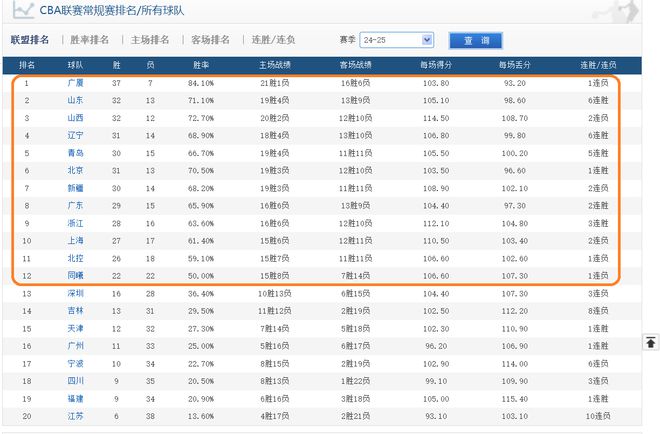This screenshot has width=660, height=434.
Task: Click the 1胜22负 away record cell
Action: (356, 381)
